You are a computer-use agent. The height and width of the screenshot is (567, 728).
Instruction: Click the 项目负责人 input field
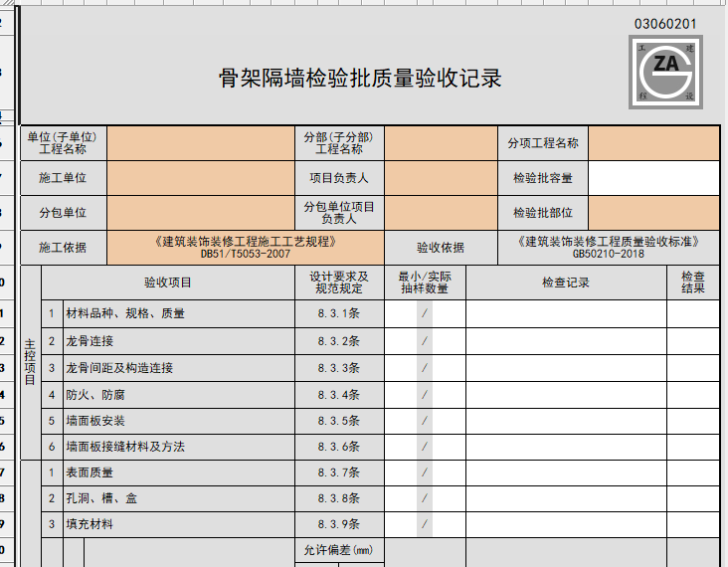440,178
